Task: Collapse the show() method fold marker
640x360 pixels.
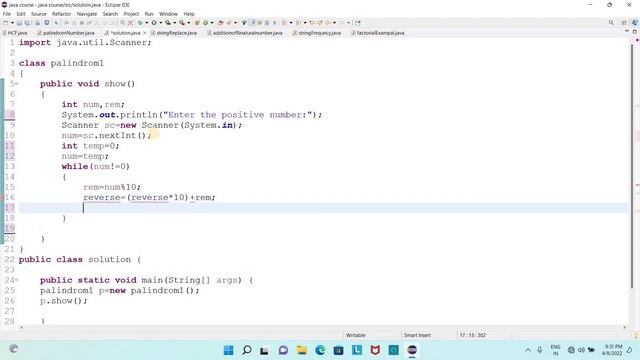Action: pos(17,84)
